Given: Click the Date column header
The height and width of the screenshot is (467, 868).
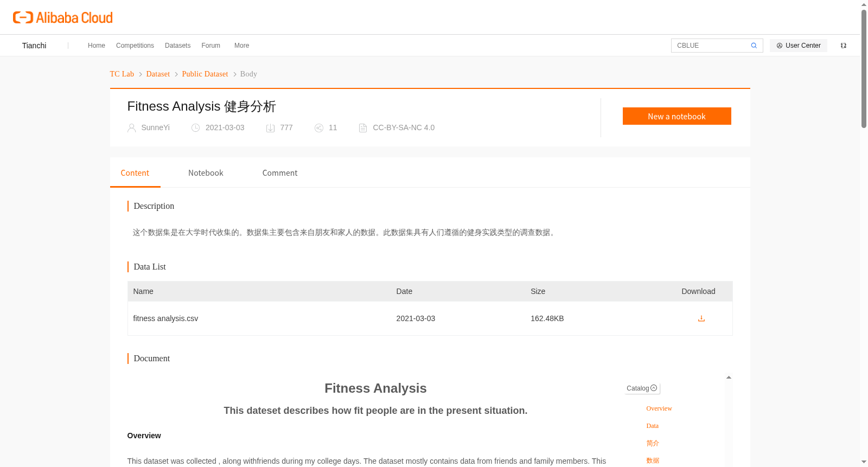Looking at the screenshot, I should pyautogui.click(x=404, y=291).
